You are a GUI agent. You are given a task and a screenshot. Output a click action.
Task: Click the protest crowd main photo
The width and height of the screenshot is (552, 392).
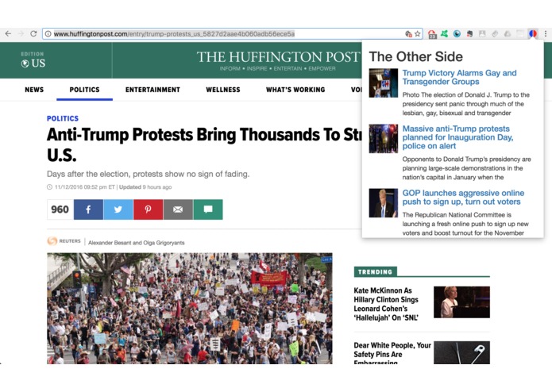tap(190, 309)
